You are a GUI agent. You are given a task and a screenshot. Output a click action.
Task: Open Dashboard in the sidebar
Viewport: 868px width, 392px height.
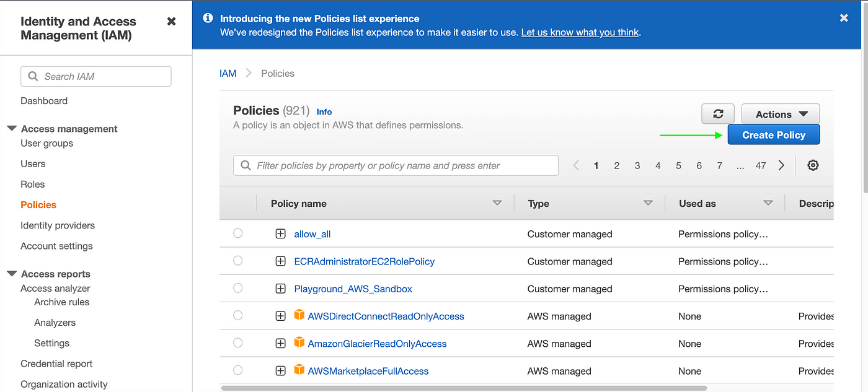44,100
